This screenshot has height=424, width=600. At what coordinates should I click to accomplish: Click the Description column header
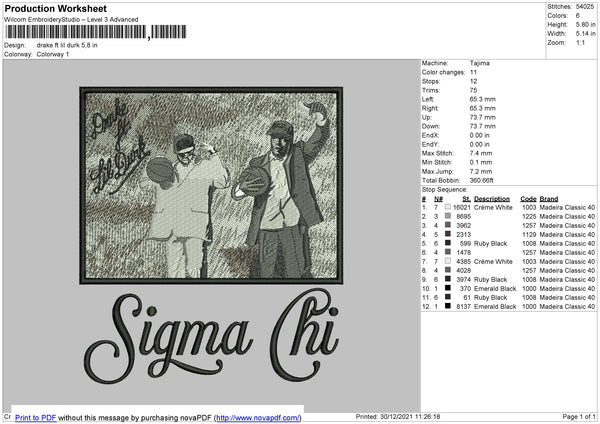pos(492,199)
